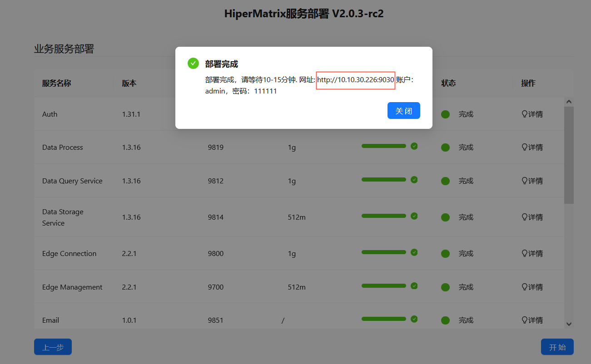Screen dimensions: 591x364
Task: Click the 操作 column header
Action: point(528,84)
